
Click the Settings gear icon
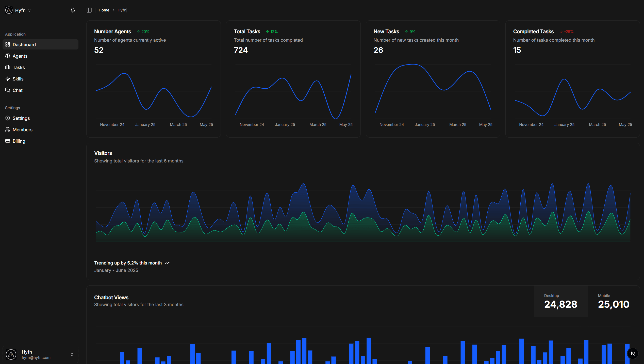(8, 118)
